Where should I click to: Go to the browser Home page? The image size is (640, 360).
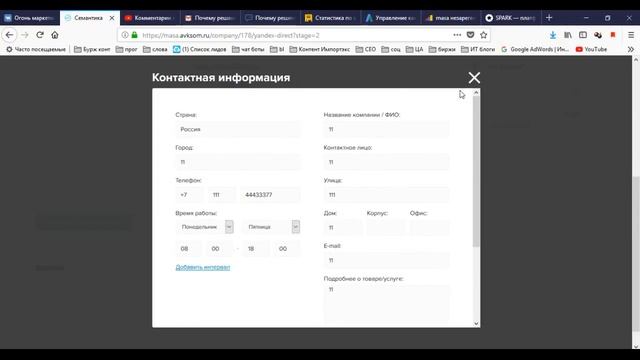pos(55,35)
